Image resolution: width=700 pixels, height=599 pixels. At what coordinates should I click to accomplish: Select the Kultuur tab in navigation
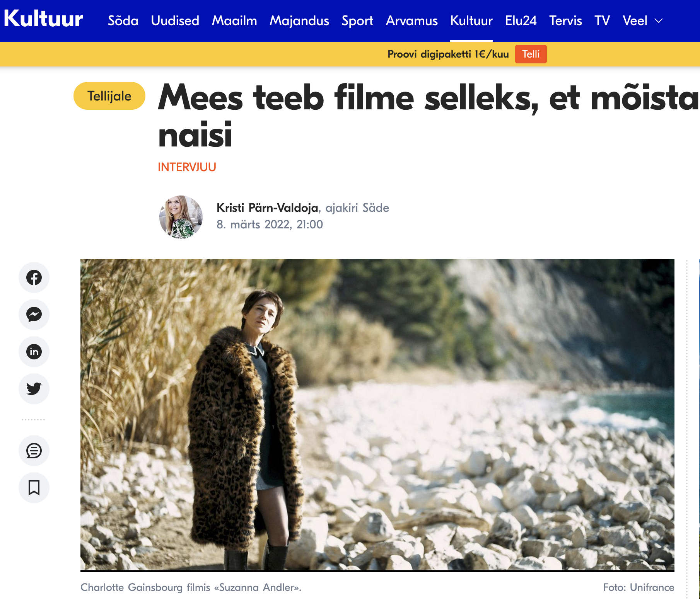[x=471, y=21]
